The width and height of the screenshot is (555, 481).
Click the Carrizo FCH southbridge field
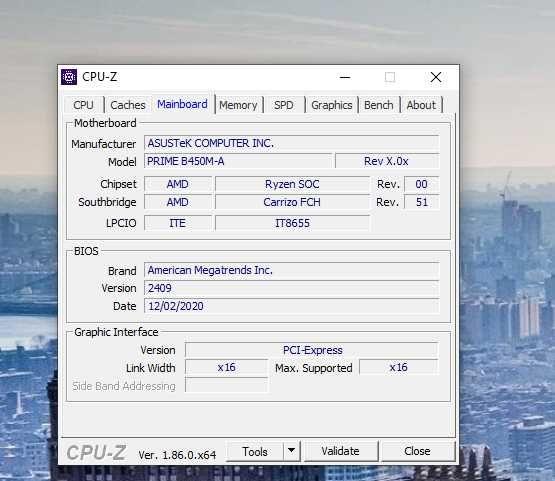click(x=292, y=202)
